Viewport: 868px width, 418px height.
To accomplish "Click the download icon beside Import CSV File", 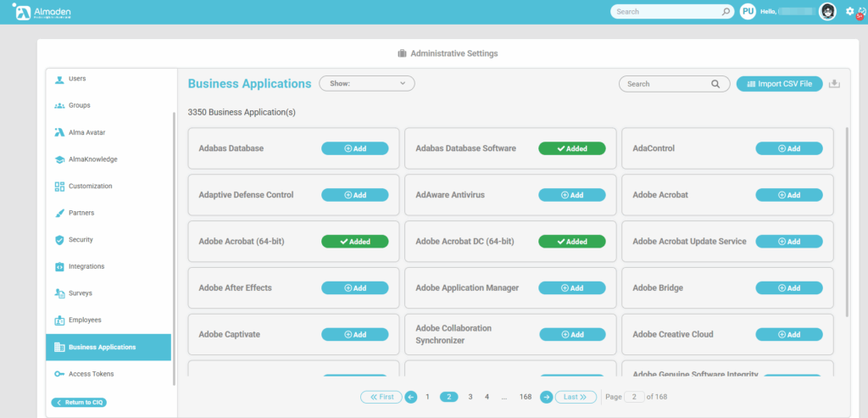I will click(x=834, y=83).
